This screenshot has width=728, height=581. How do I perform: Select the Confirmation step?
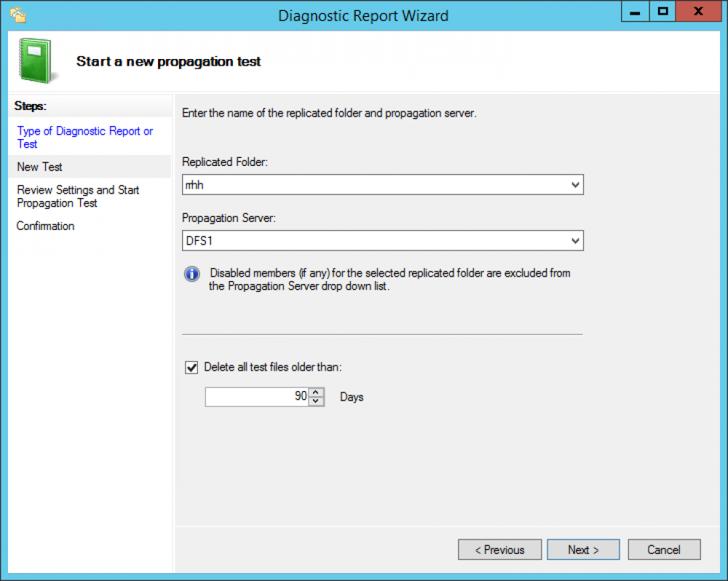click(46, 226)
